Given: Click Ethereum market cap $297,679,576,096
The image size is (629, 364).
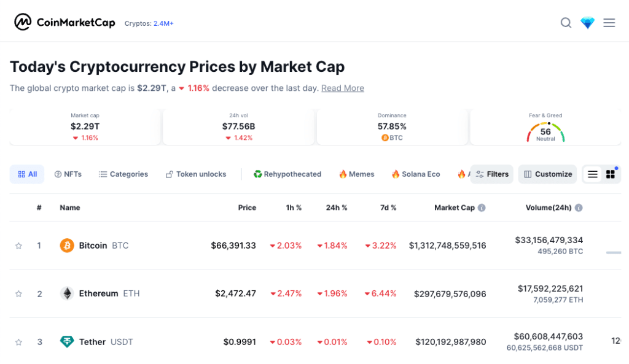Looking at the screenshot, I should [450, 294].
